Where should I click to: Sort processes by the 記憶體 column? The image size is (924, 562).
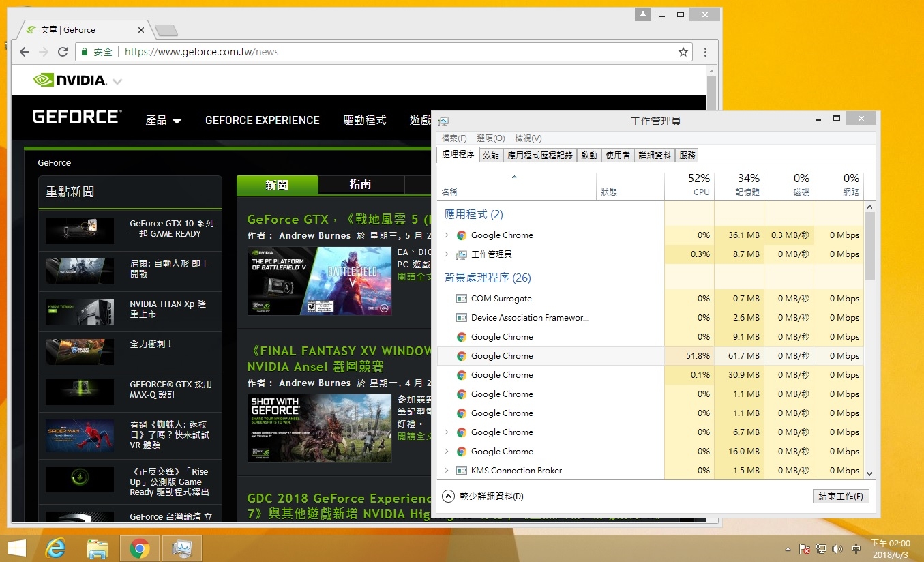pos(739,185)
